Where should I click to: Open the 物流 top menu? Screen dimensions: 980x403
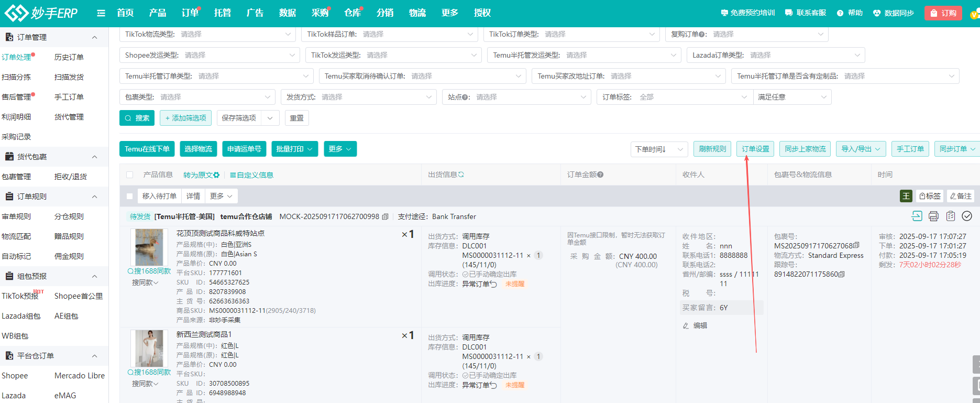417,13
